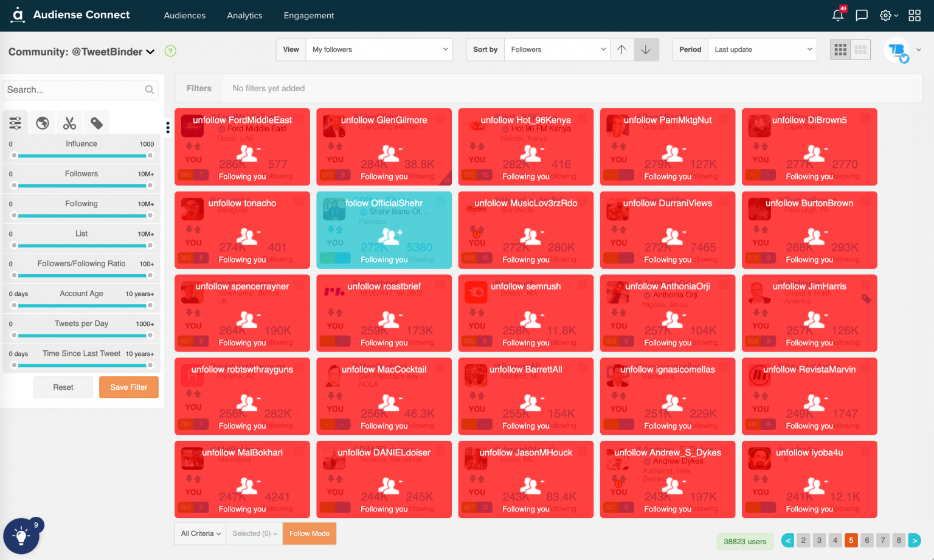
Task: Expand the Community @TweetBinder selector
Action: tap(150, 52)
